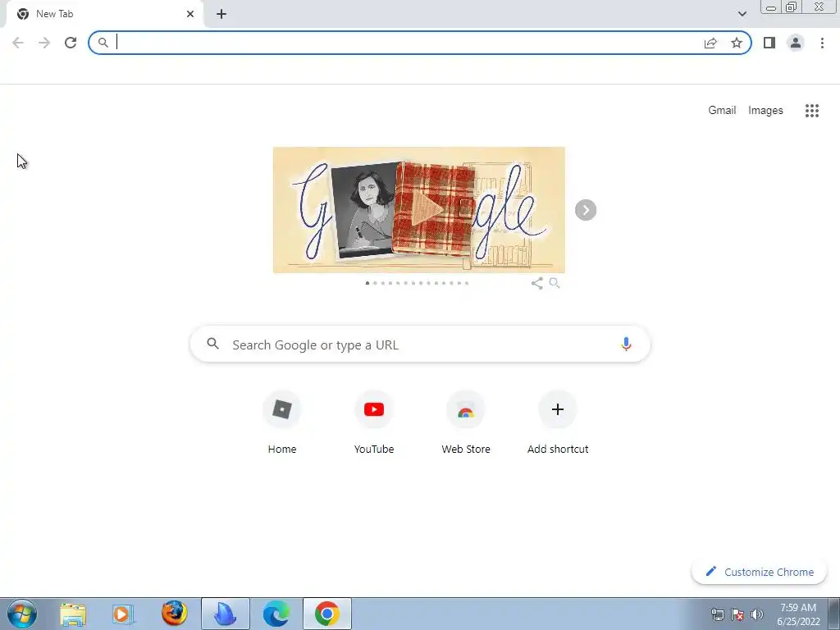Play the Google Doodle slideshow
This screenshot has height=630, width=840.
pos(427,208)
